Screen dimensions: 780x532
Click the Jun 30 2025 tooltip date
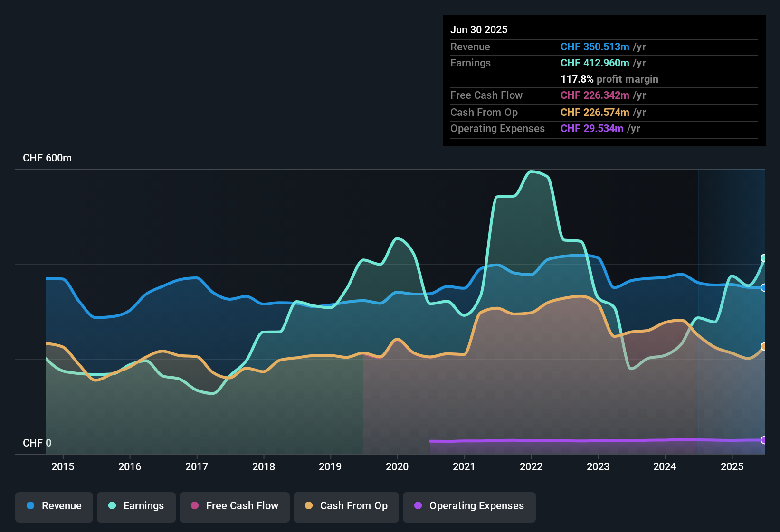479,29
